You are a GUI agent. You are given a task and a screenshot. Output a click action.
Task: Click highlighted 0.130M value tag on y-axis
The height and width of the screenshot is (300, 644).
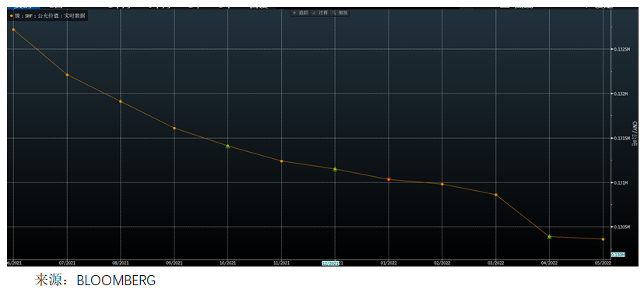pos(618,255)
